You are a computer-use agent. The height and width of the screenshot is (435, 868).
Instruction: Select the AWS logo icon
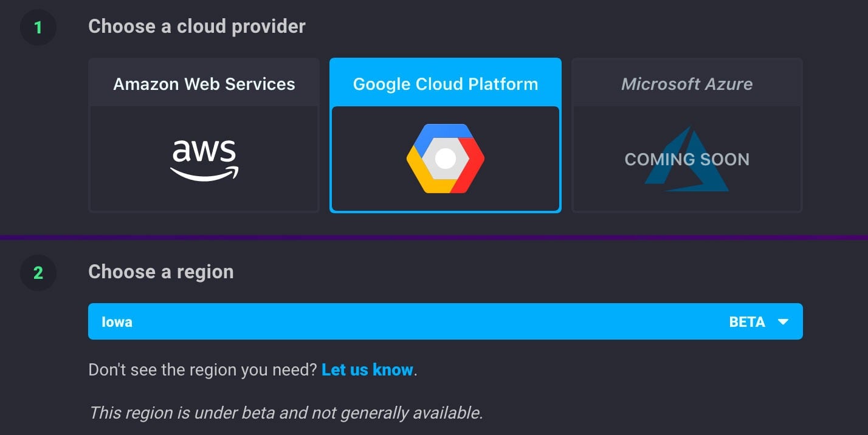[x=204, y=158]
